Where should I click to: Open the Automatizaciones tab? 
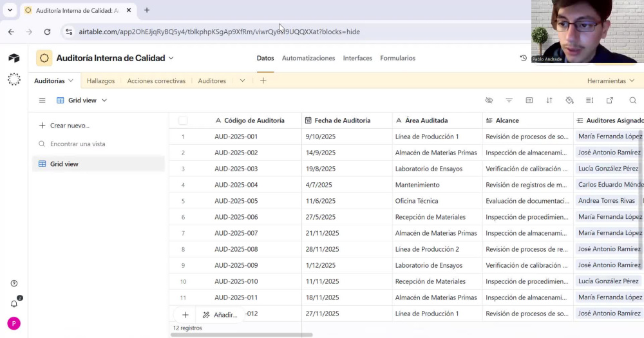tap(308, 59)
